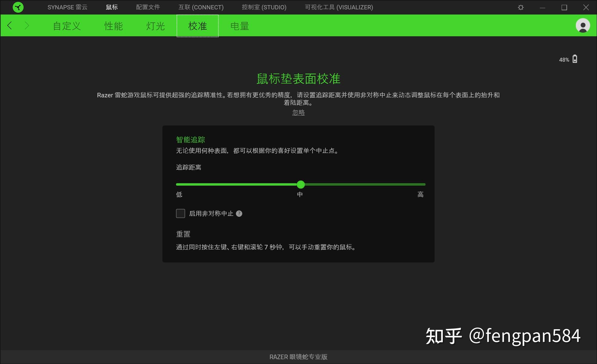Viewport: 597px width, 364px height.
Task: Enable 启用非对称中止 checkbox
Action: 180,213
